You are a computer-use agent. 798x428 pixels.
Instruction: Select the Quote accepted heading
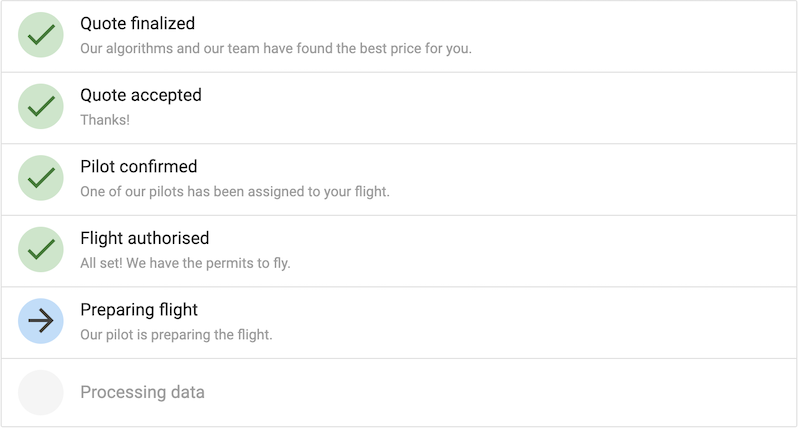(x=141, y=95)
